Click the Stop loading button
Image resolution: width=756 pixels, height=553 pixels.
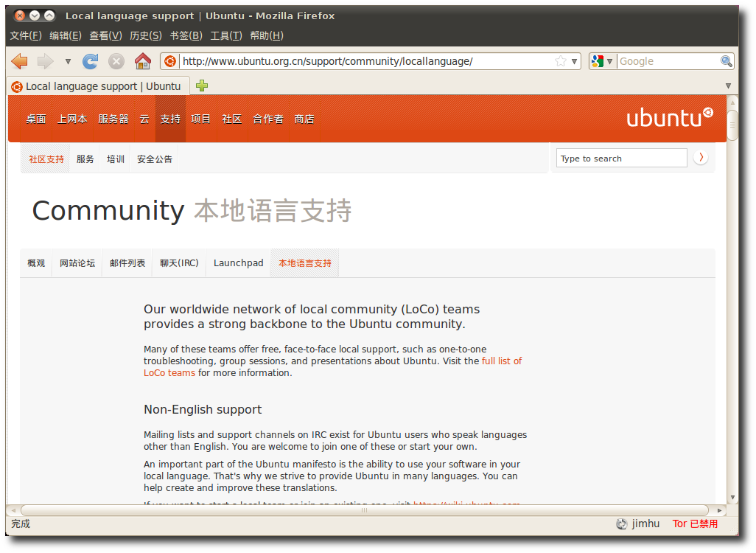click(116, 61)
